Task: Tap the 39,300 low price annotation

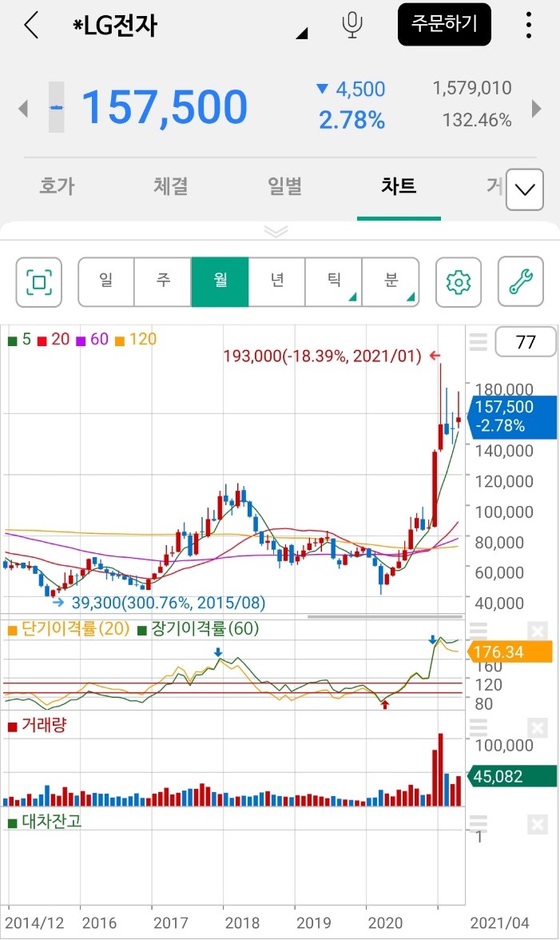Action: [x=168, y=603]
